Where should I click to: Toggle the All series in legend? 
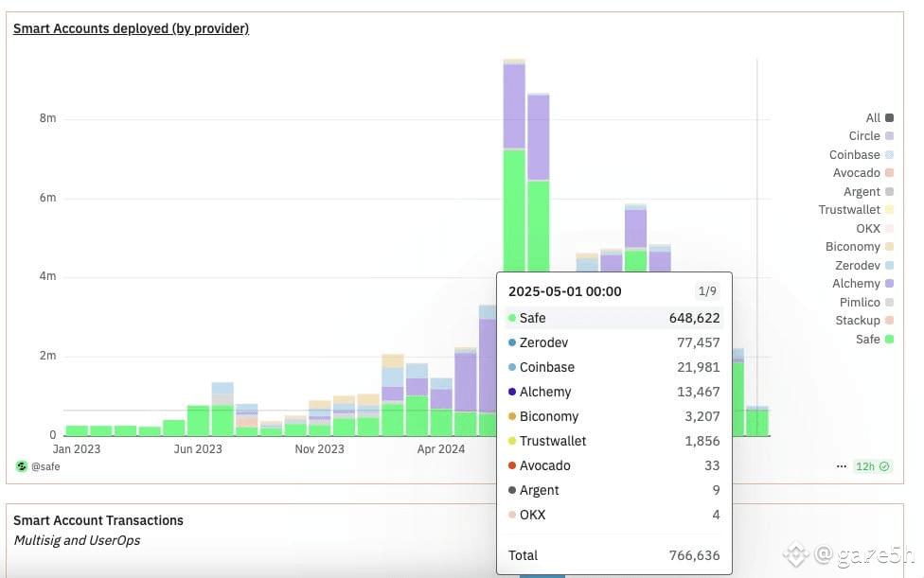coord(880,117)
